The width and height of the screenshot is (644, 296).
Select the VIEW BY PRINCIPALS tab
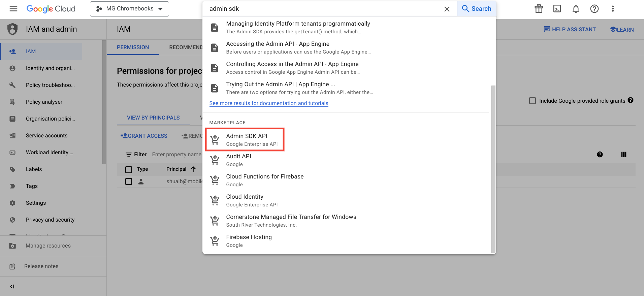153,118
